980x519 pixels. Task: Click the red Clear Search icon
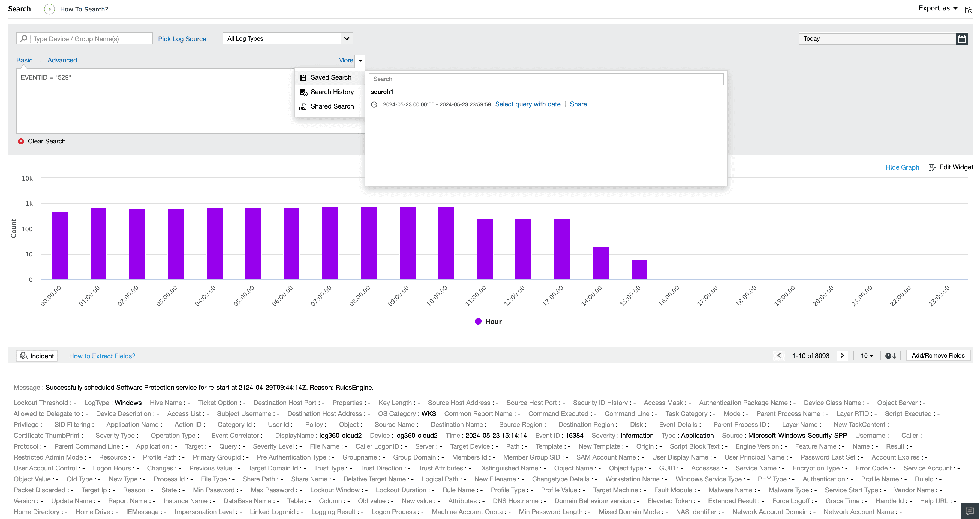coord(21,141)
